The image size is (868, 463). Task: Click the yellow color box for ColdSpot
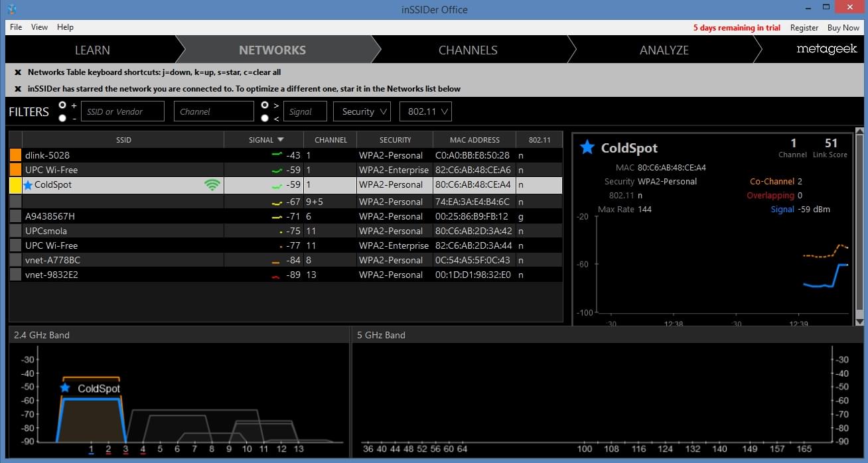click(x=15, y=185)
